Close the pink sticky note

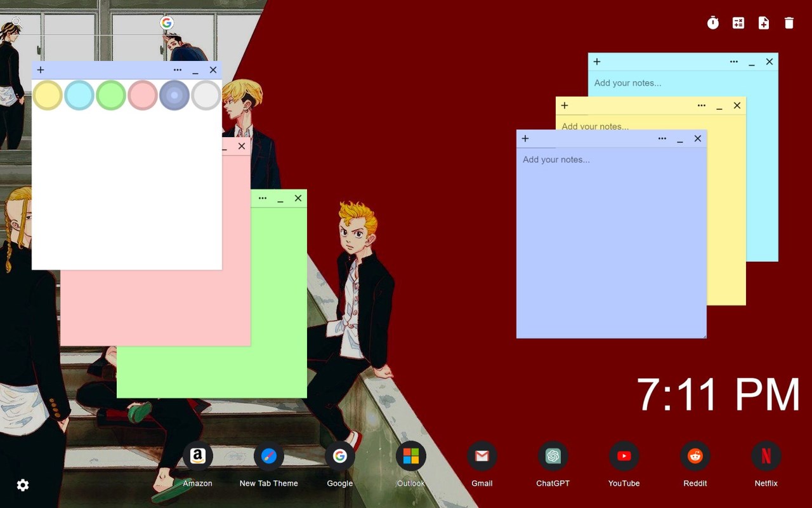[x=242, y=146]
